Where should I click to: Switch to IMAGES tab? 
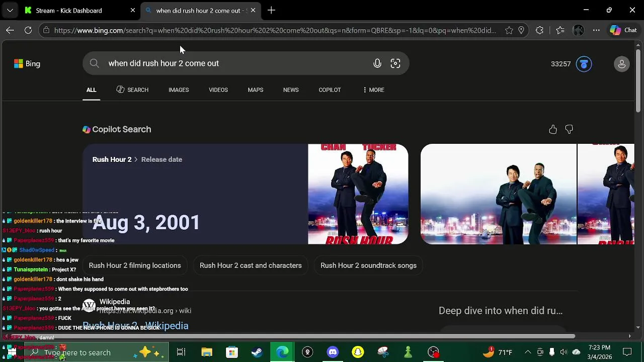(179, 90)
